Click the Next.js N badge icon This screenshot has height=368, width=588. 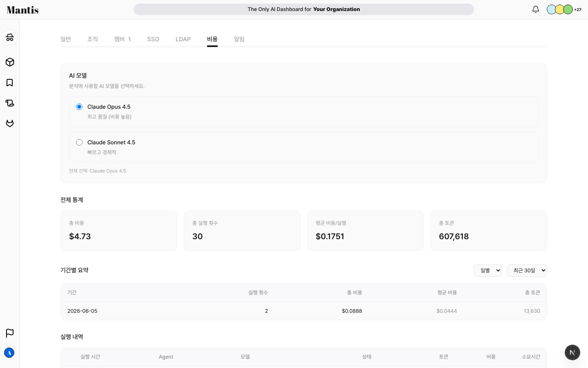(x=572, y=352)
